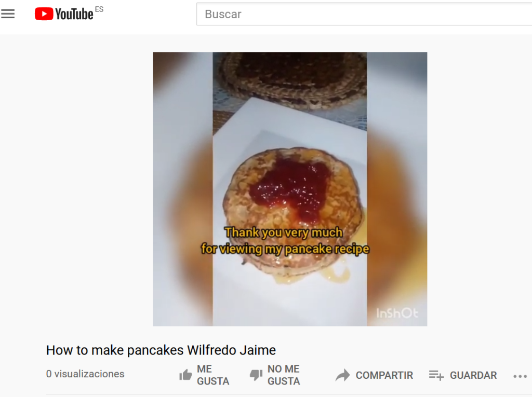Image resolution: width=532 pixels, height=397 pixels.
Task: Select the GUARDAR button text
Action: click(473, 375)
